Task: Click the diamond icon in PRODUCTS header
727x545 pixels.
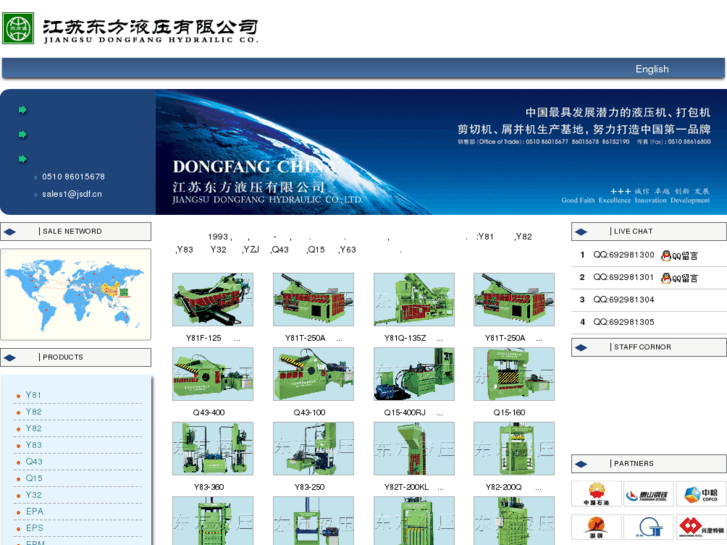Action: click(10, 358)
